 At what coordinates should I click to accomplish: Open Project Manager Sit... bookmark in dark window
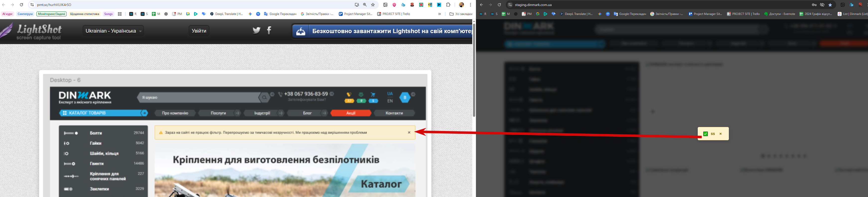point(705,14)
